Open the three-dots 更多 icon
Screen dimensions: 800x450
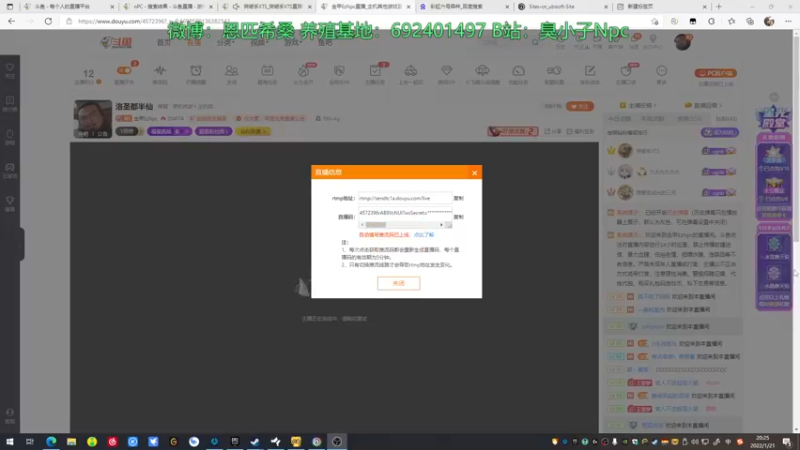(662, 73)
